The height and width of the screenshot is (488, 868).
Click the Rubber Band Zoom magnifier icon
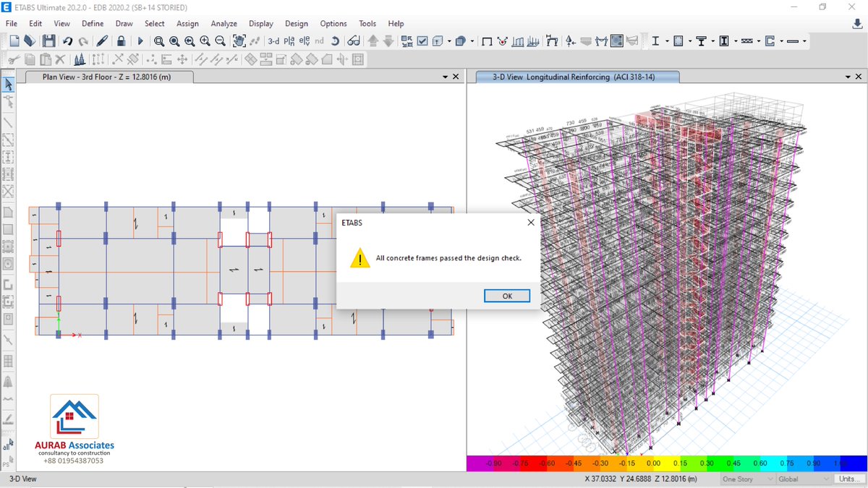pyautogui.click(x=158, y=41)
